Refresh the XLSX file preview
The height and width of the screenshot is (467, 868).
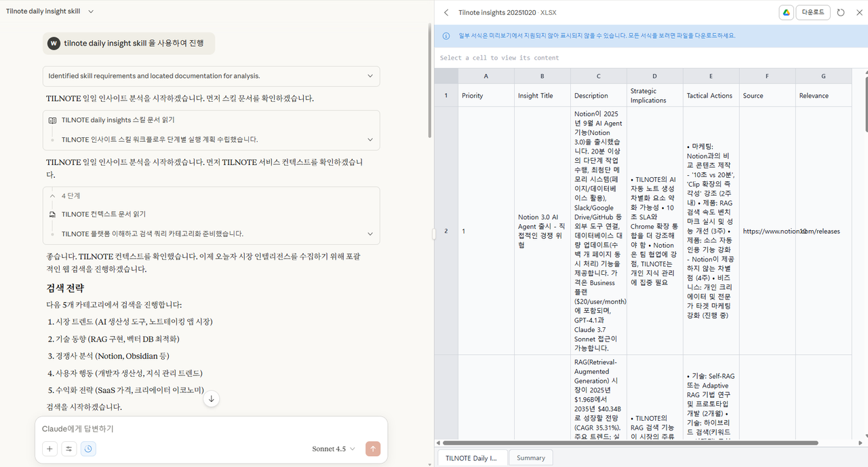pos(841,12)
